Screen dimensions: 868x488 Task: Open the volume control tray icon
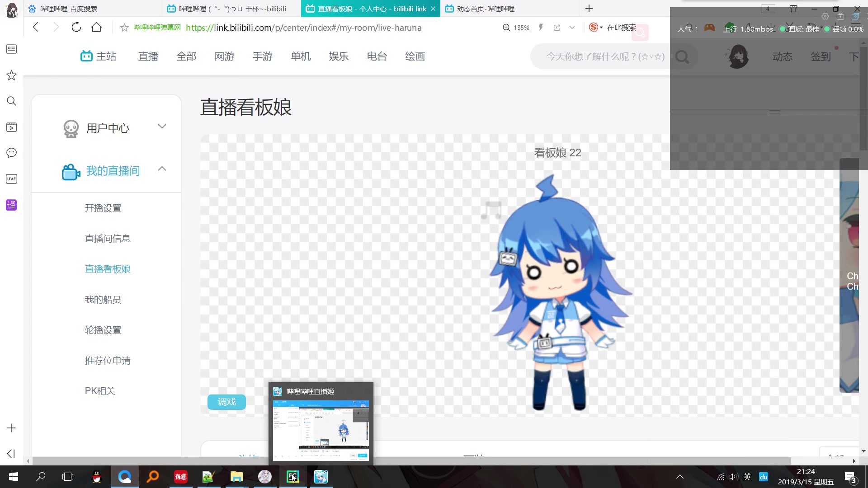pos(733,477)
